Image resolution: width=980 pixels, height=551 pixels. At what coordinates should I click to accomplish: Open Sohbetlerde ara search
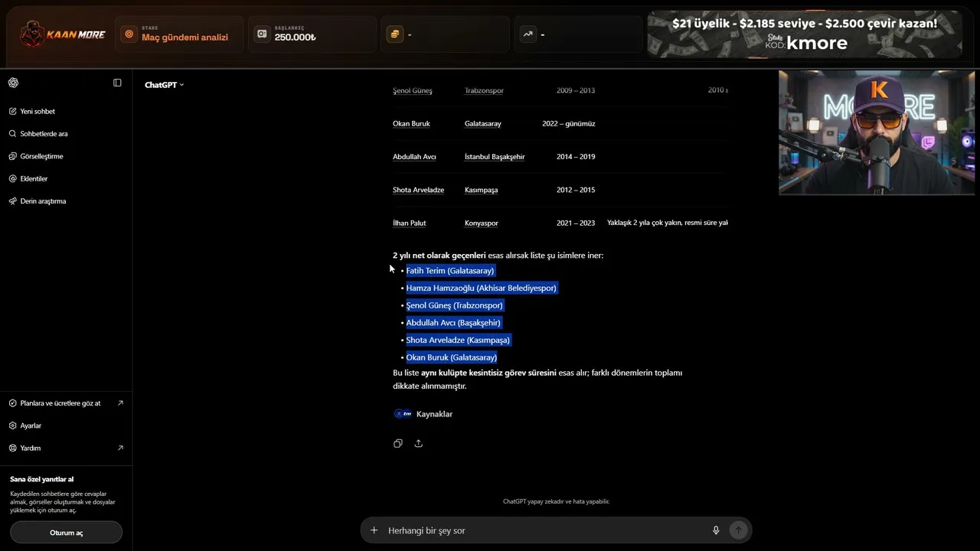(44, 134)
